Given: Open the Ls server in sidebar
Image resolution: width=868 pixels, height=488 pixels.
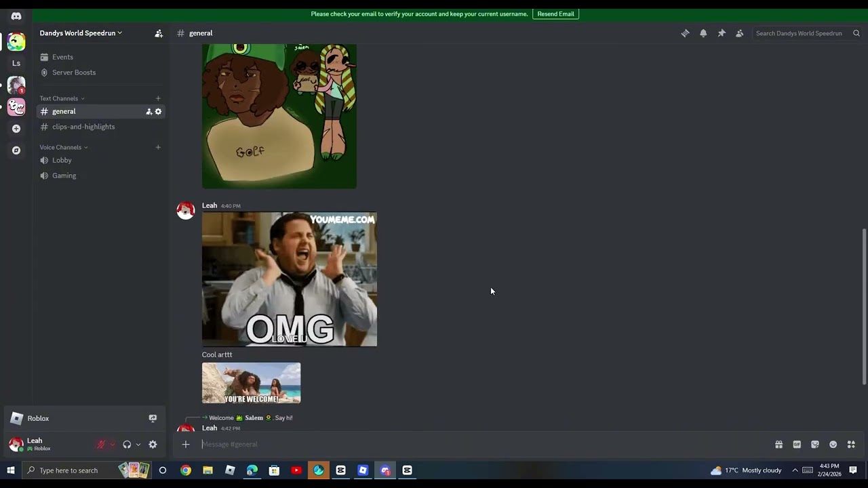Looking at the screenshot, I should (16, 63).
